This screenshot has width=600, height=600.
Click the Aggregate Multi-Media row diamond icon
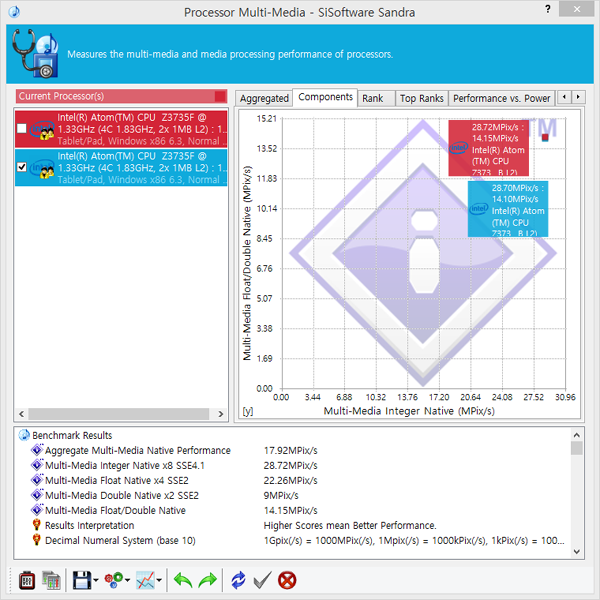tap(37, 450)
